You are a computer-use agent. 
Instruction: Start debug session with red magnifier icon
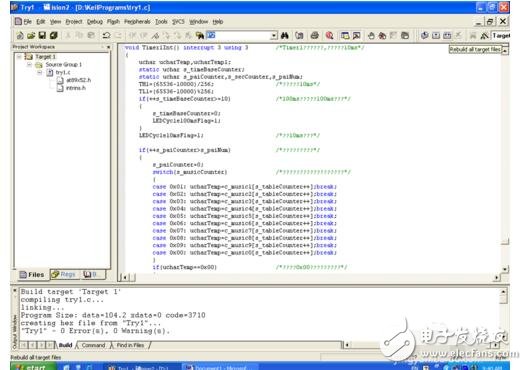(x=329, y=35)
